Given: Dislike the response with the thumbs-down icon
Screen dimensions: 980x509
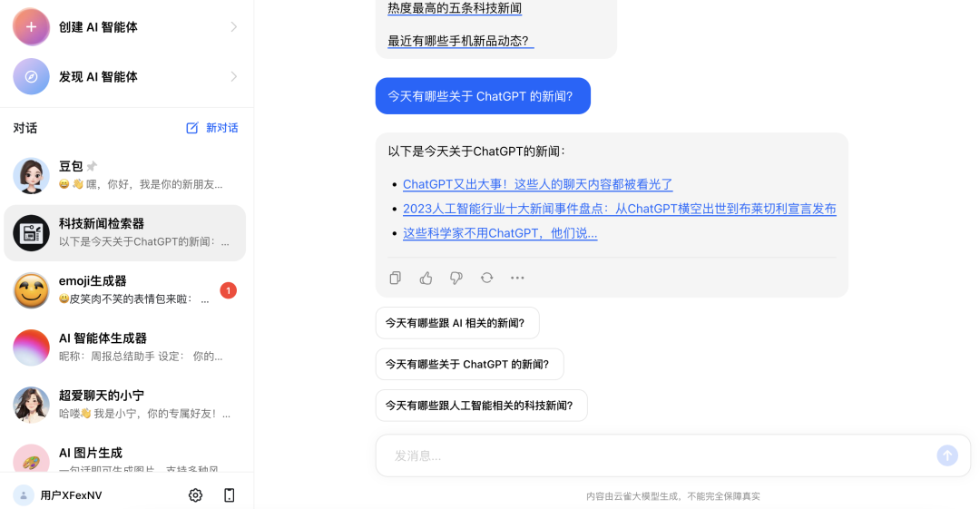Looking at the screenshot, I should click(456, 278).
